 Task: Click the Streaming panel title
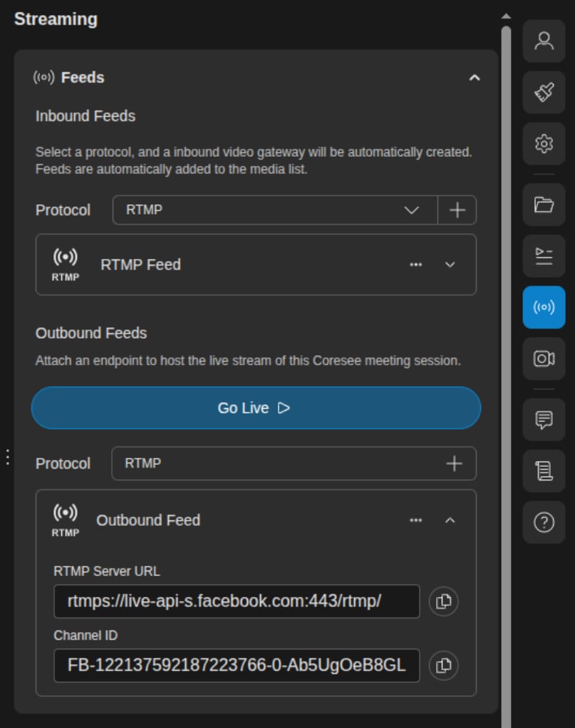(x=56, y=19)
